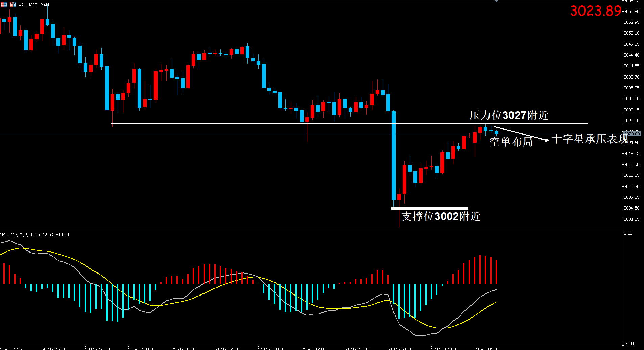Select the 支撑位3002附近 text label

pos(441,216)
